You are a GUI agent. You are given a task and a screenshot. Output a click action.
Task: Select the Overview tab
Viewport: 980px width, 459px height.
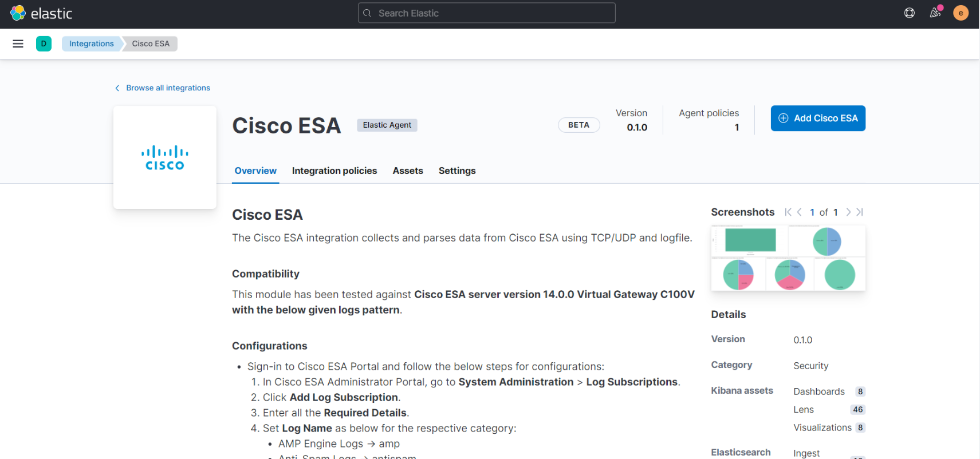coord(255,171)
